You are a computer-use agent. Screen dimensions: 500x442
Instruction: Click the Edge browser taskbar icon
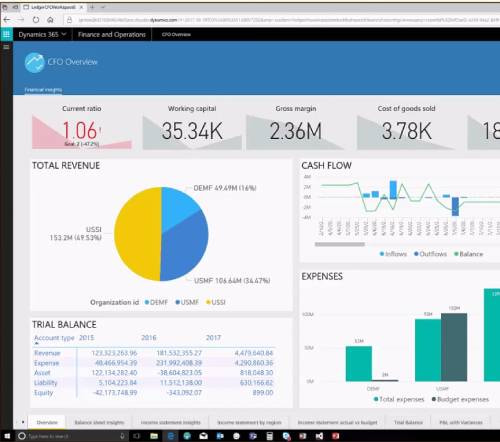[171, 436]
